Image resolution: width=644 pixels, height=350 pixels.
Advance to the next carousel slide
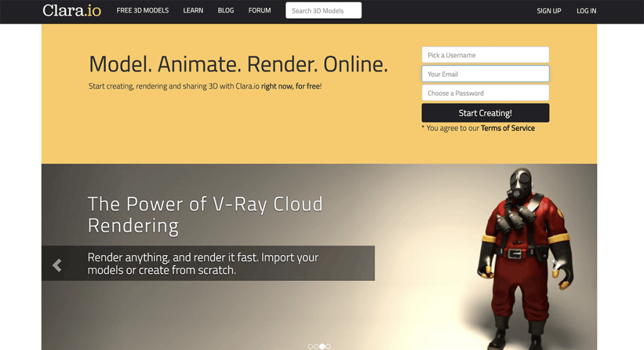555,265
